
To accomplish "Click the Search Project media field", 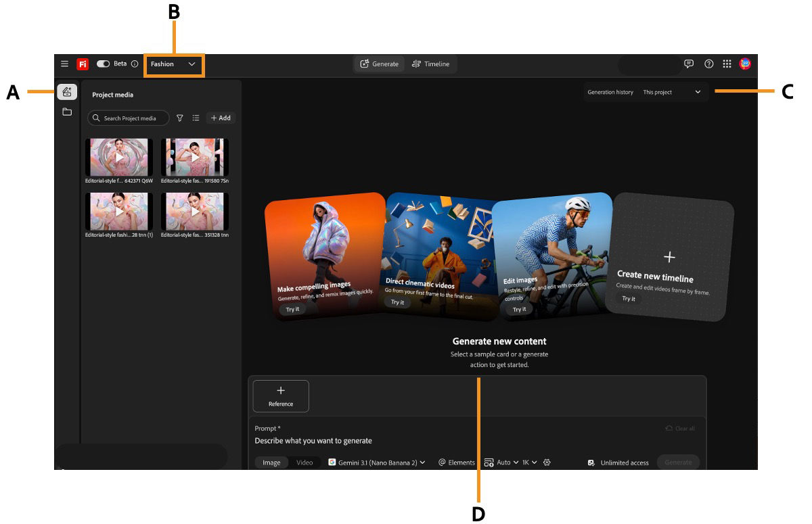I will pyautogui.click(x=129, y=118).
